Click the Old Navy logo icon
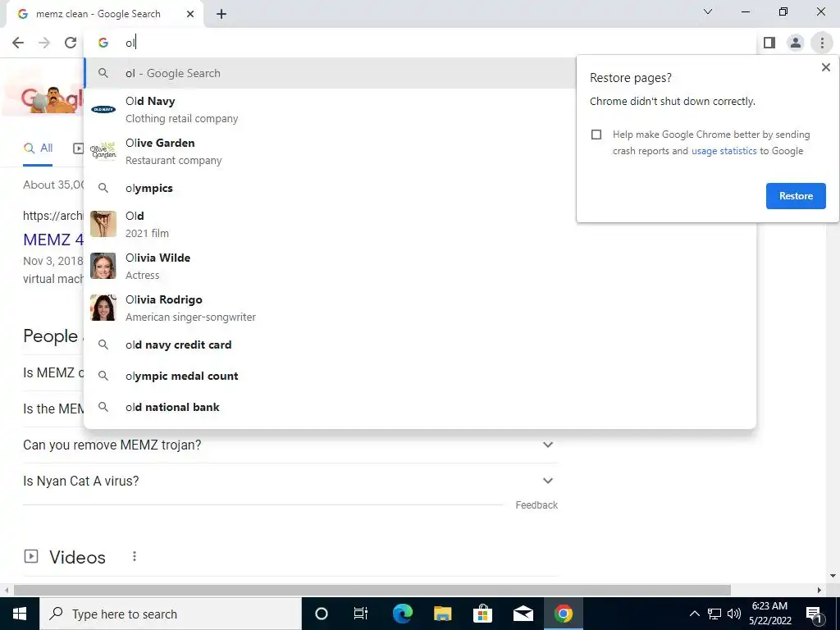 point(103,109)
